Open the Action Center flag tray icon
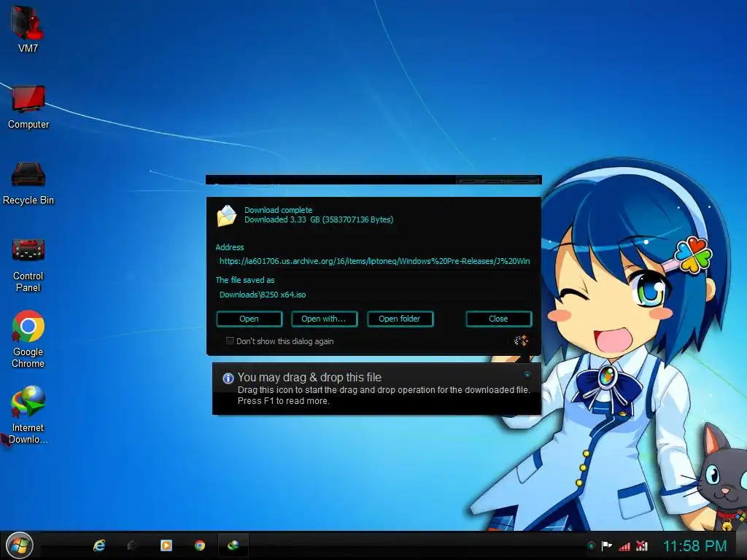Viewport: 747px width, 560px height. 606,545
